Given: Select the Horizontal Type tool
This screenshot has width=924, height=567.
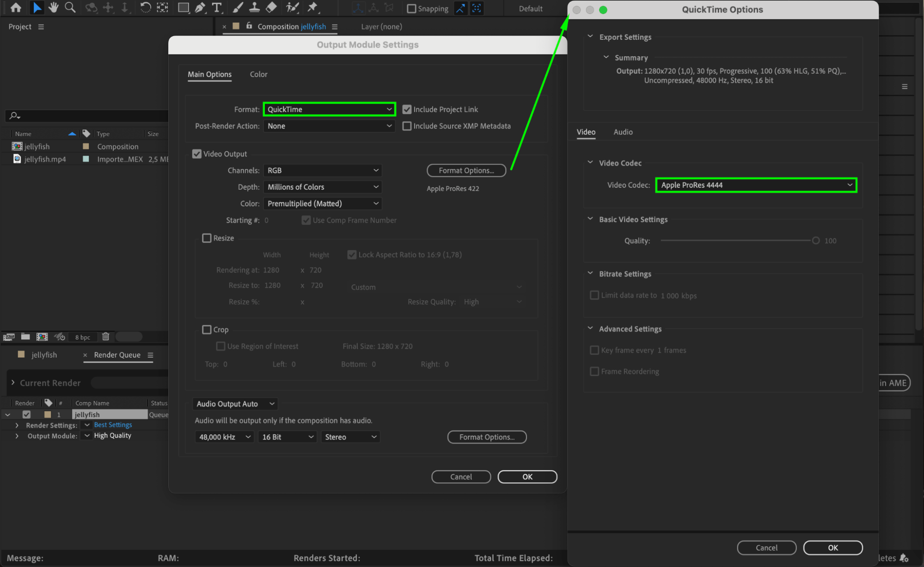Looking at the screenshot, I should point(216,7).
